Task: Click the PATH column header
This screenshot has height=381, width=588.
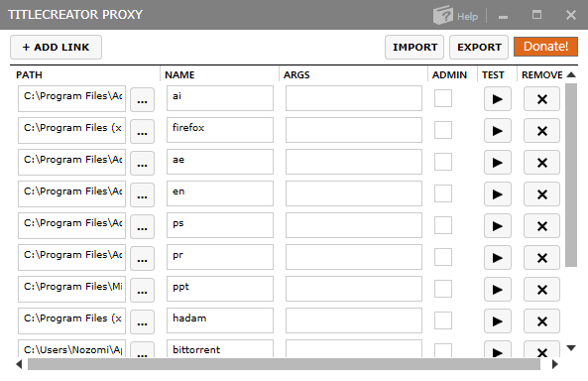Action: point(29,75)
